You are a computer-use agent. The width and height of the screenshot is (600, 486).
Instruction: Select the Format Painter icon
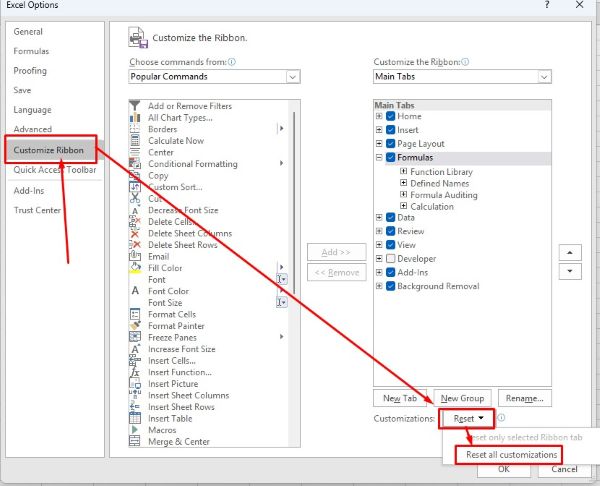click(x=135, y=326)
